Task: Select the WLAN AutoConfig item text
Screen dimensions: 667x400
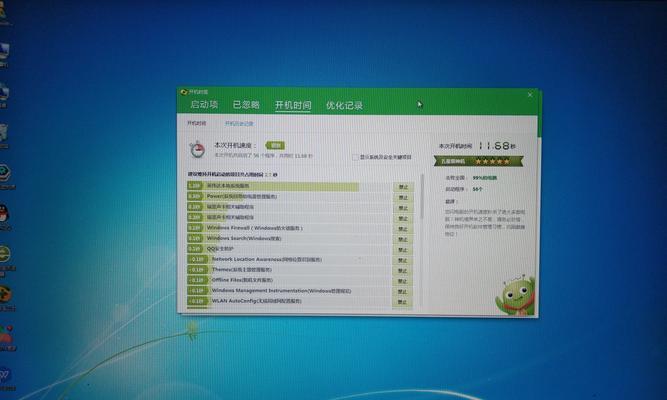Action: coord(257,301)
